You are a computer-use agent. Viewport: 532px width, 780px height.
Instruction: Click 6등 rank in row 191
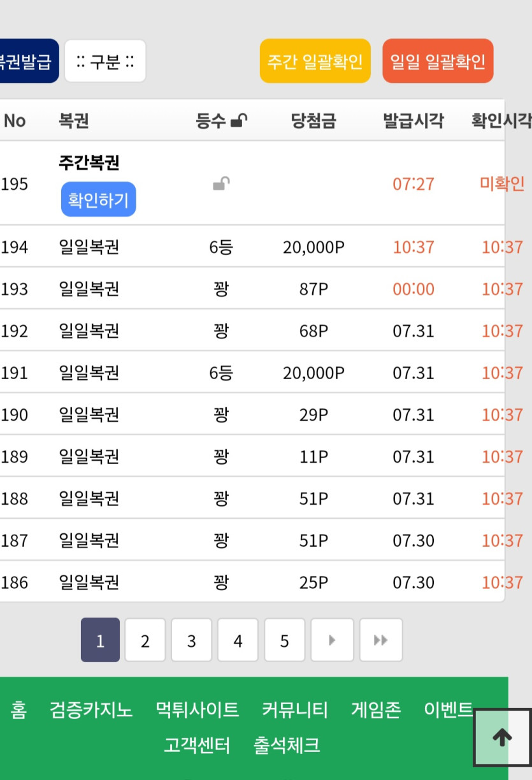coord(221,373)
